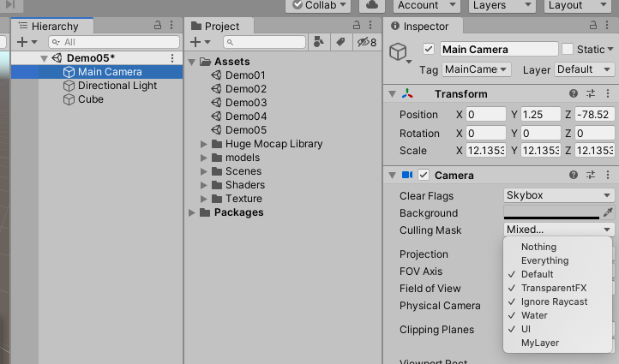Pick Background color with eyedropper

tap(608, 212)
